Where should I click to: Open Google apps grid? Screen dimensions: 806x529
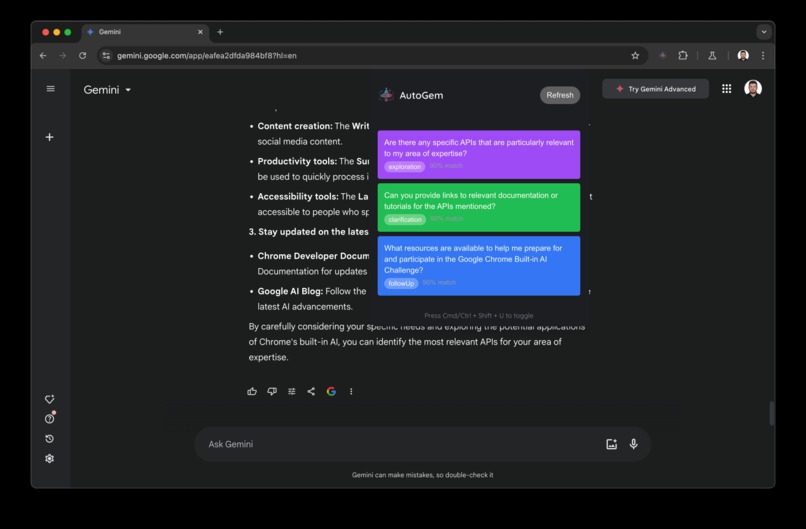pos(726,89)
